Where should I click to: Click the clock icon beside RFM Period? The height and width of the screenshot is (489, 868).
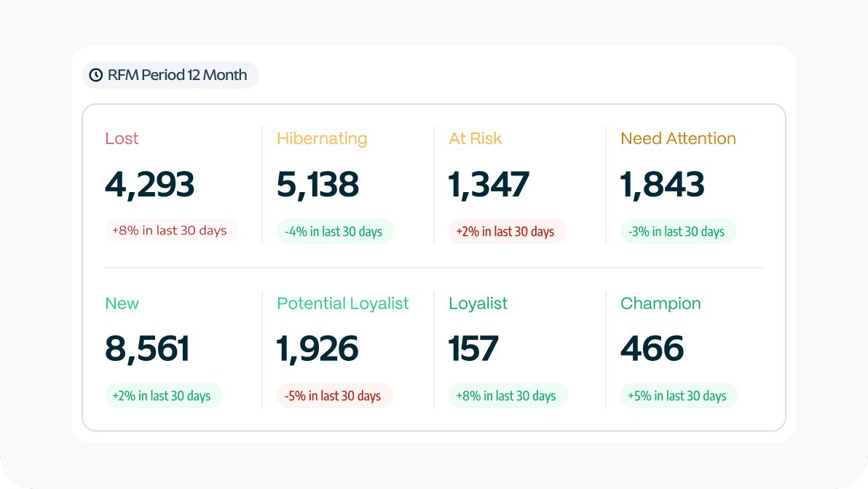[x=95, y=75]
